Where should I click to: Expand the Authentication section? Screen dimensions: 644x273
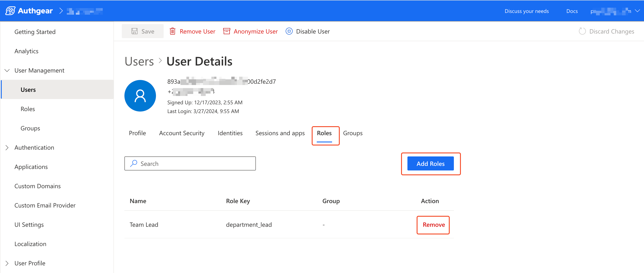click(x=7, y=147)
